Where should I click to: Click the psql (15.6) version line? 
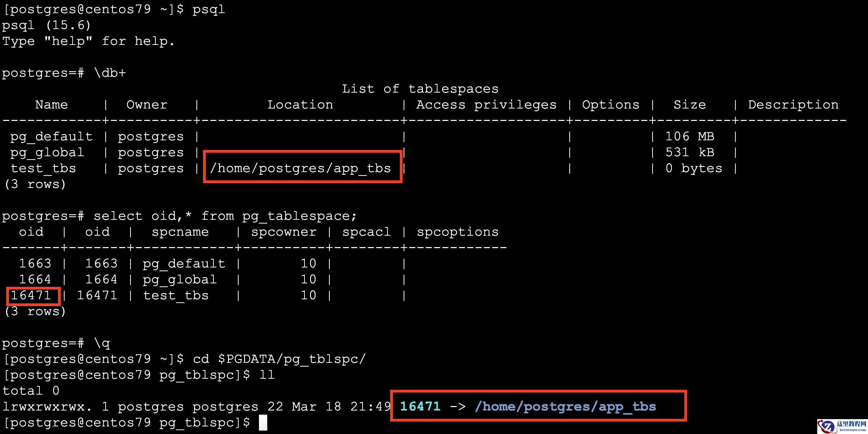click(46, 25)
